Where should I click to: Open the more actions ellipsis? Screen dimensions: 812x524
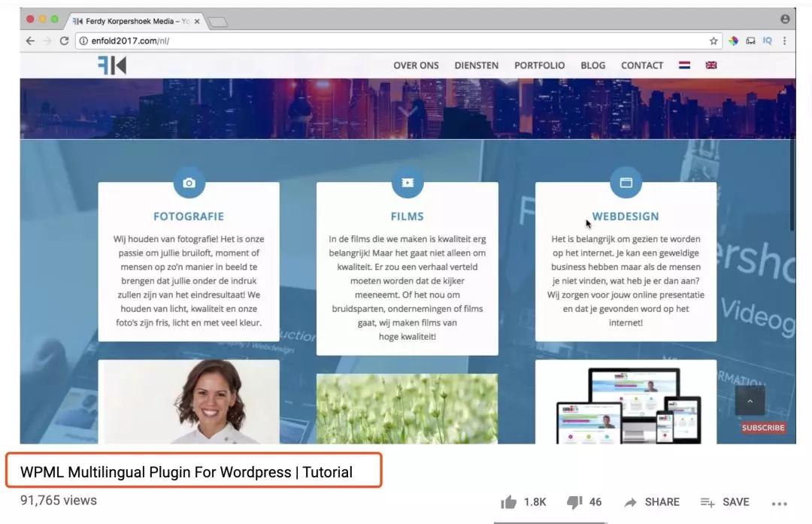tap(780, 503)
